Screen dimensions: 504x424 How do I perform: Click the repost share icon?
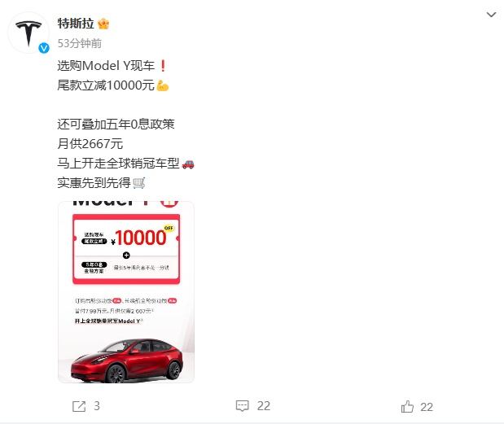click(x=79, y=406)
